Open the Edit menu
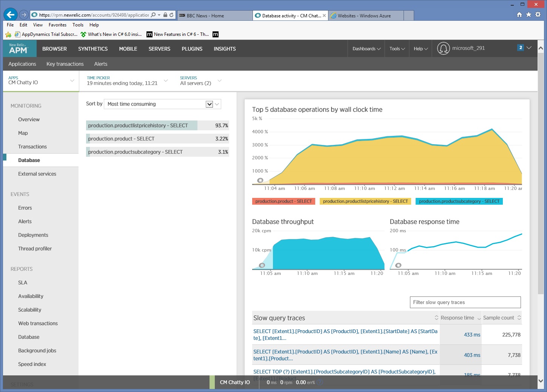 click(23, 25)
